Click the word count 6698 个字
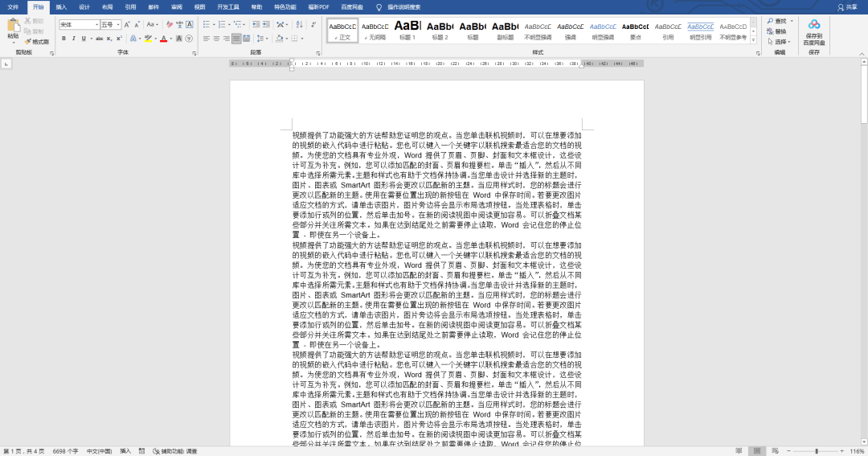 [65, 451]
